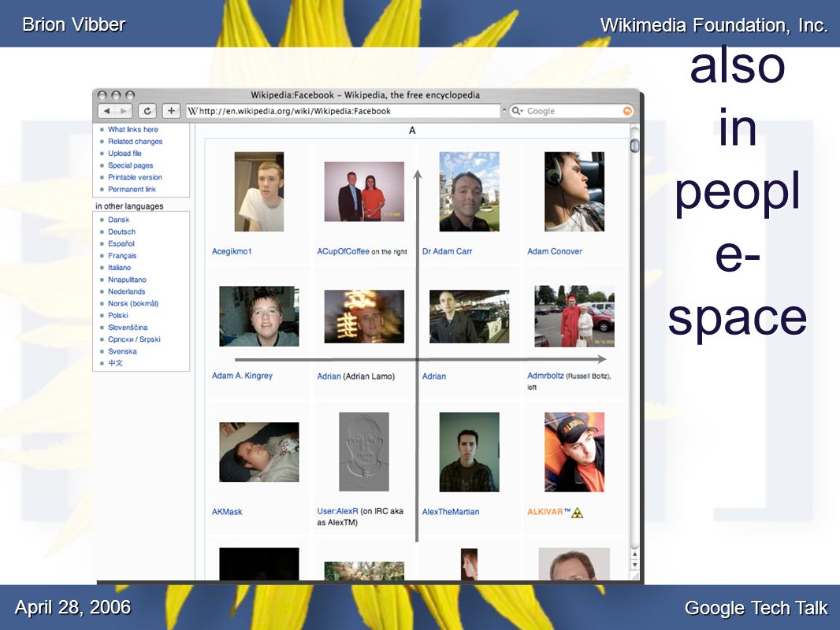840x630 pixels.
Task: Switch to the Nnapulitano language version
Action: (127, 280)
